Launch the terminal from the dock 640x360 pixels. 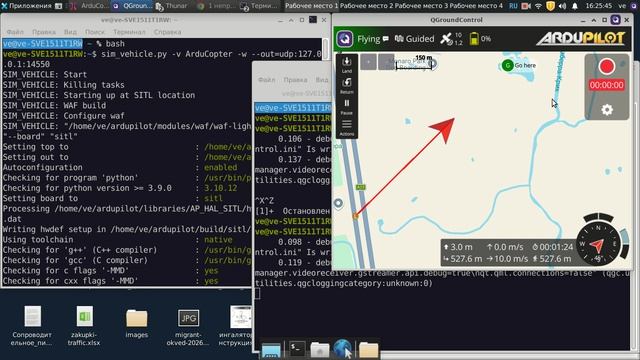(297, 349)
